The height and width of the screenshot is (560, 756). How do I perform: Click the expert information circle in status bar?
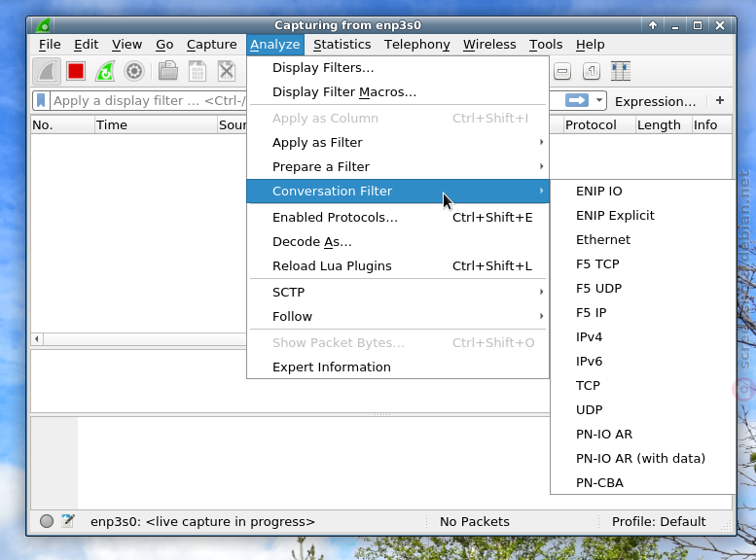47,521
